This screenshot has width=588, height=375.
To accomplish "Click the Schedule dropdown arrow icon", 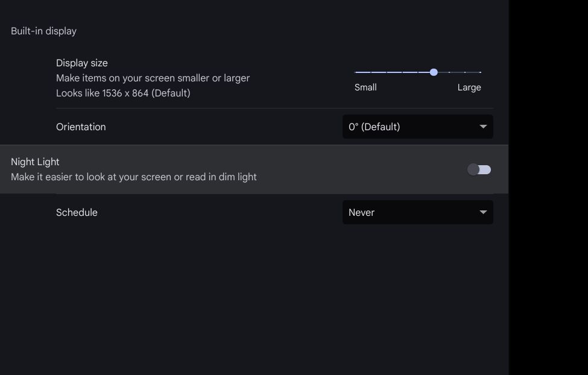I will point(483,212).
